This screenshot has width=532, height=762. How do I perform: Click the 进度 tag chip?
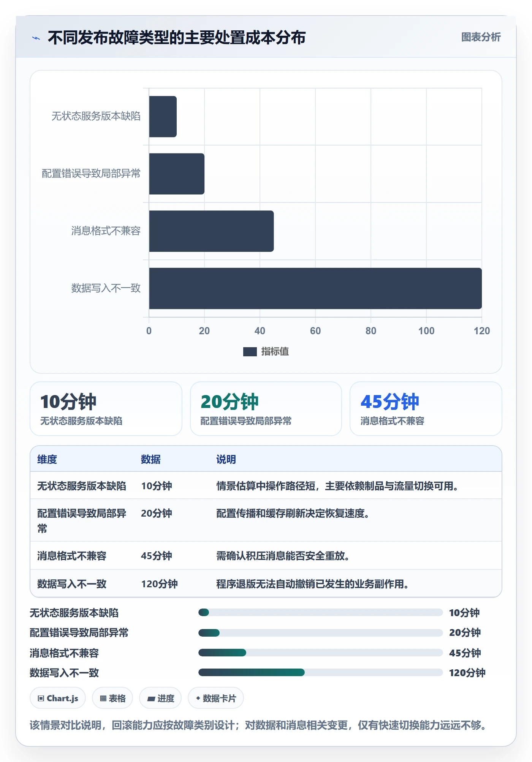[160, 698]
